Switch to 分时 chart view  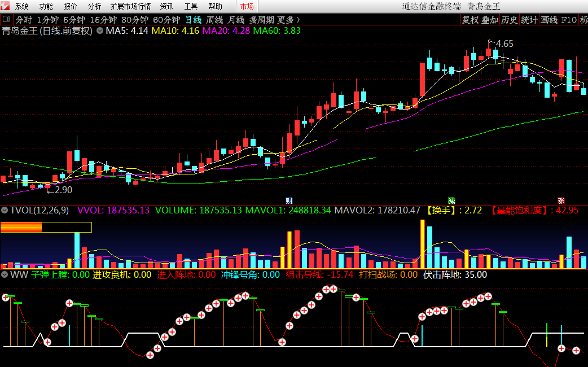tap(23, 20)
